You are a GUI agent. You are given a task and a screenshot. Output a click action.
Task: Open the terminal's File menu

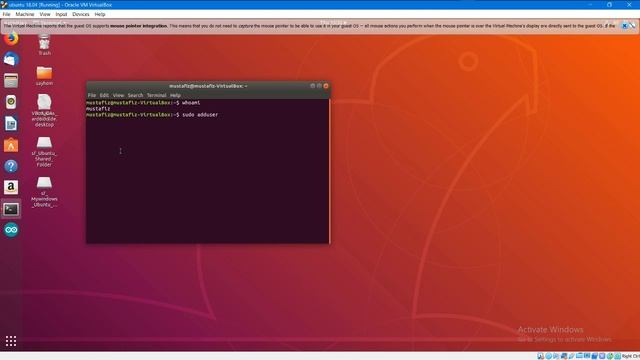point(92,95)
